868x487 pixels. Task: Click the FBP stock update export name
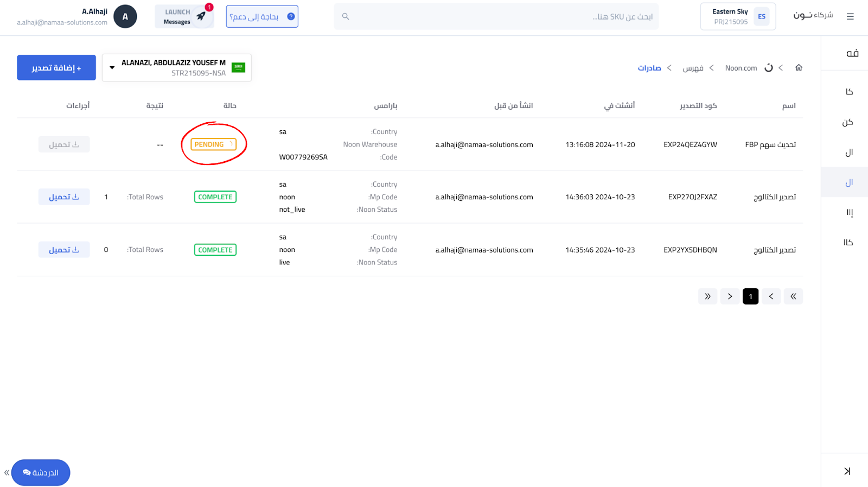[770, 144]
